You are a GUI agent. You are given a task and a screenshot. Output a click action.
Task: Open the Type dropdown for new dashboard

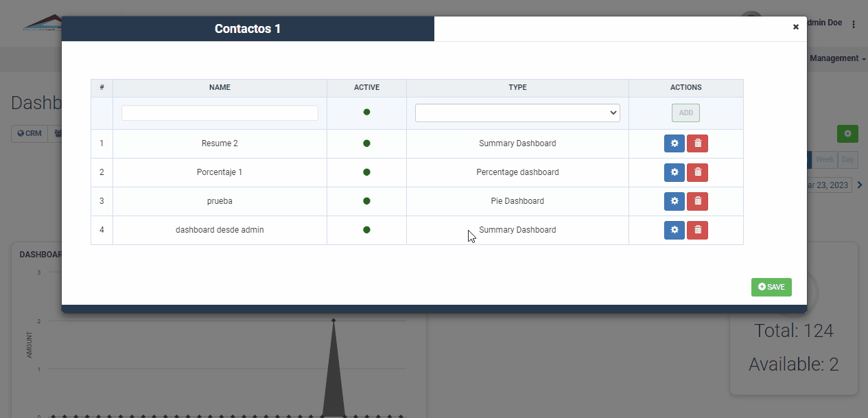click(x=517, y=113)
